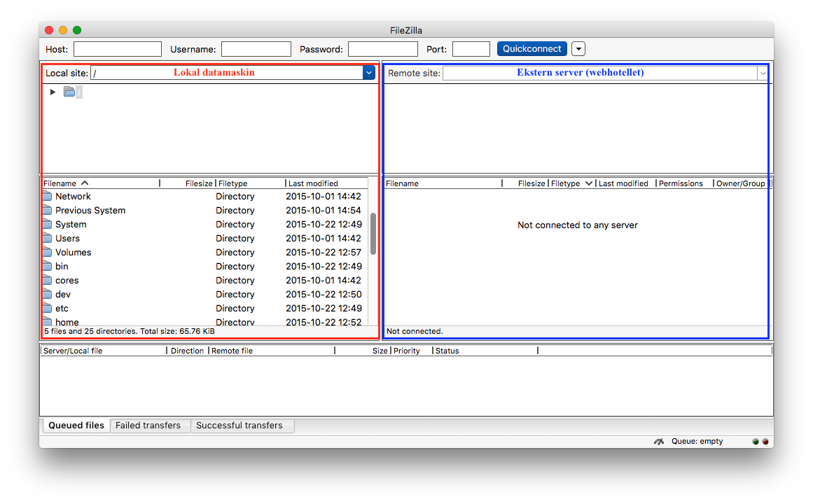Viewport: 813px width, 504px height.
Task: Switch to the Queued files tab
Action: [76, 426]
